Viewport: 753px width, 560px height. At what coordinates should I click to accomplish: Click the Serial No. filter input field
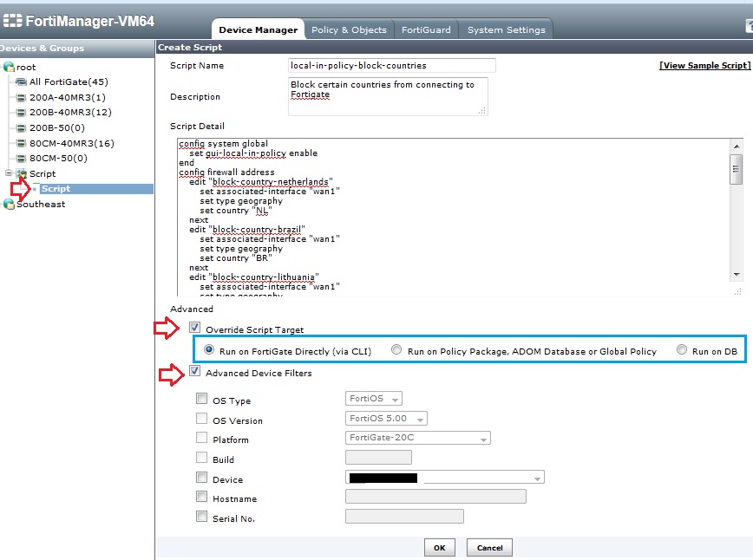(x=404, y=517)
